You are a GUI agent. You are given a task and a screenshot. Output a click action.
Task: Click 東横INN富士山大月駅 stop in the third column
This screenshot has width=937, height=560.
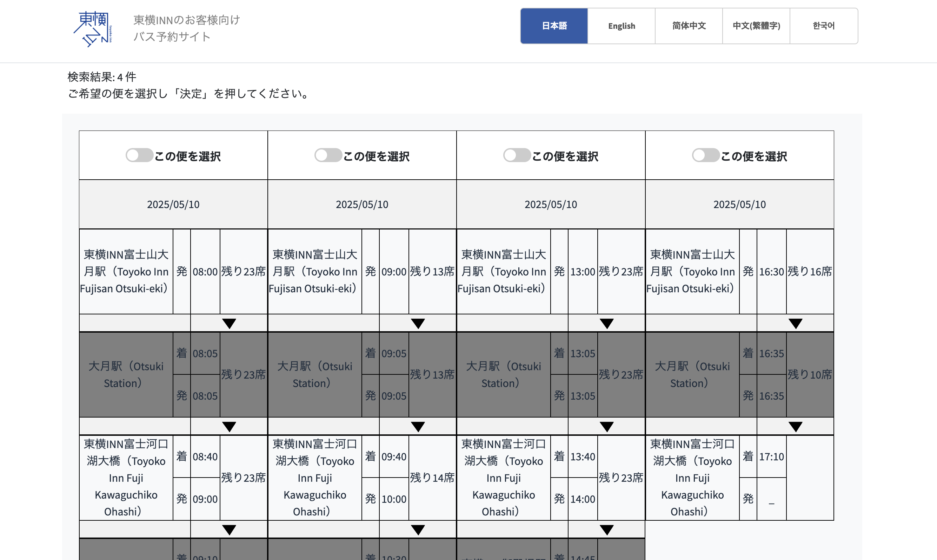pyautogui.click(x=503, y=272)
